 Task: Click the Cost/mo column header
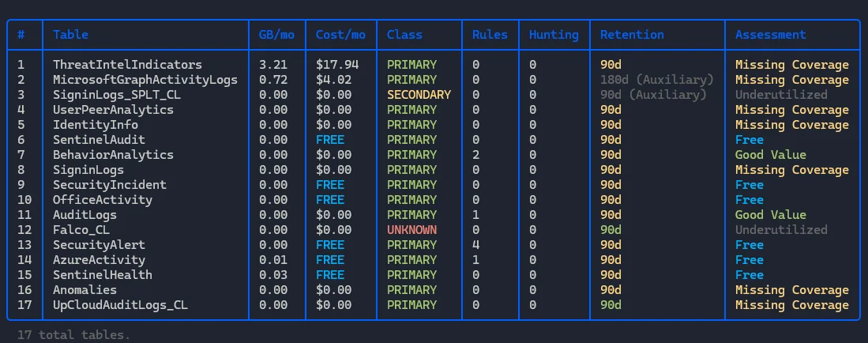tap(340, 35)
